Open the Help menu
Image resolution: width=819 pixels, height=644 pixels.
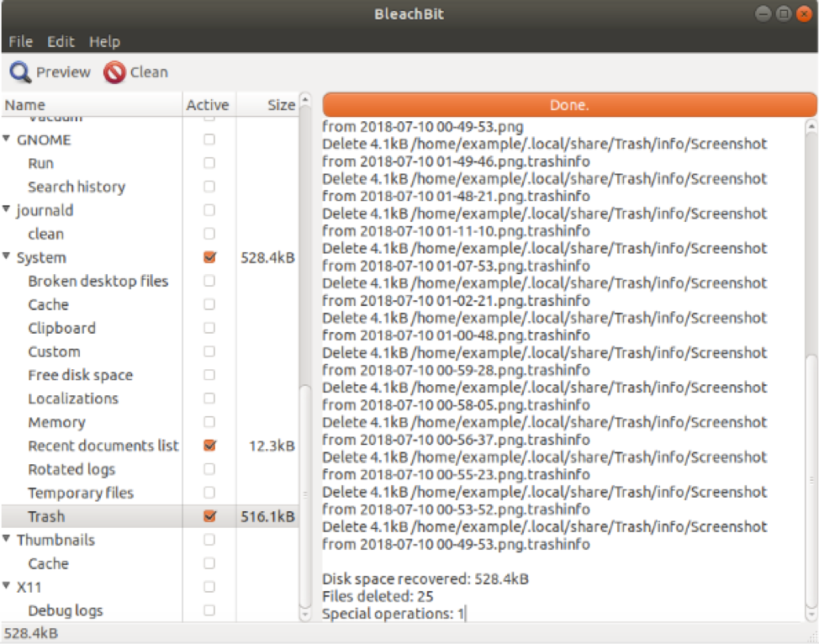[104, 41]
